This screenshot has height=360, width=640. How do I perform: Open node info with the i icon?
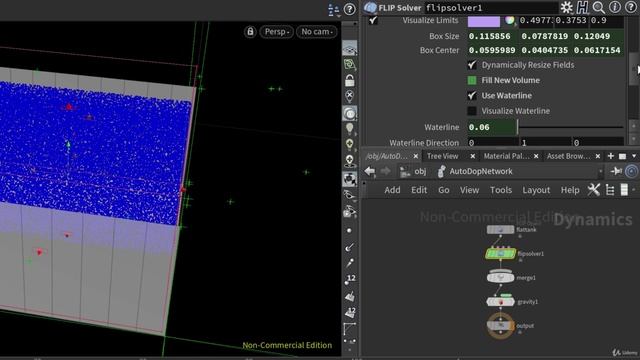[x=615, y=7]
